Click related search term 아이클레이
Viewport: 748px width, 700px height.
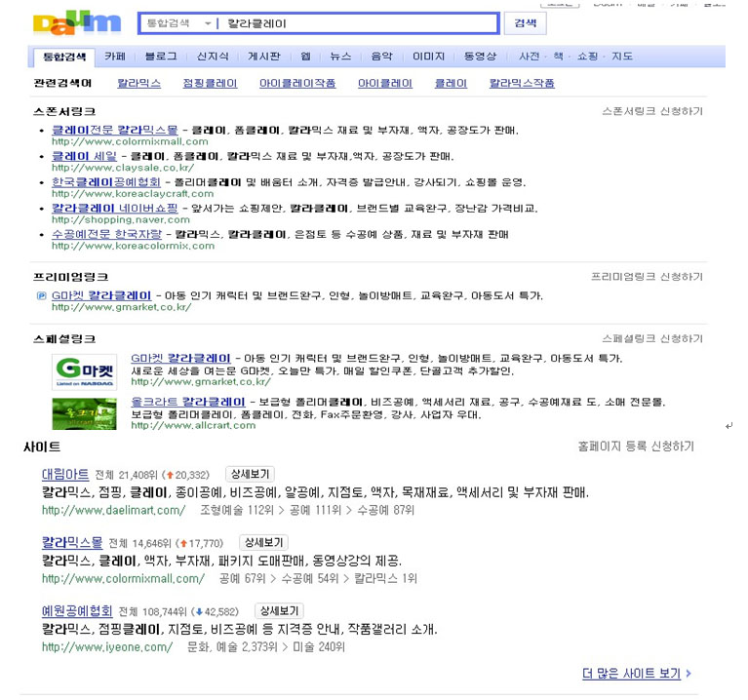(385, 84)
